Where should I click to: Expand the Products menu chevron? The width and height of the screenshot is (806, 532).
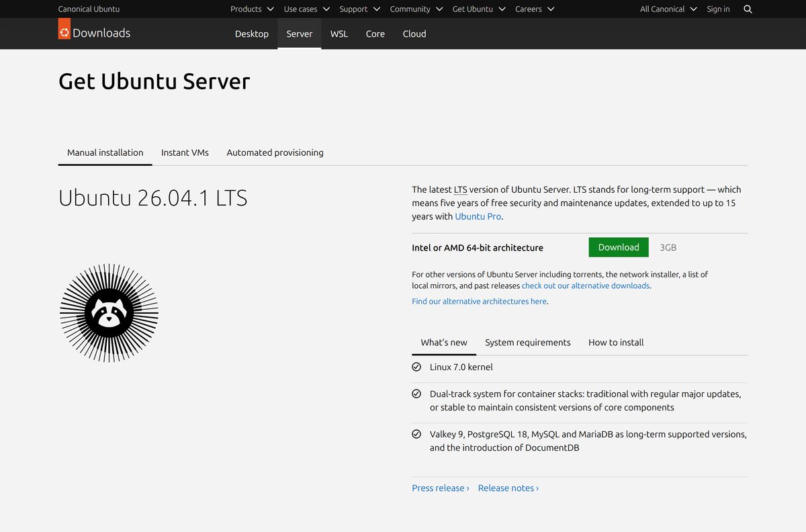(271, 9)
